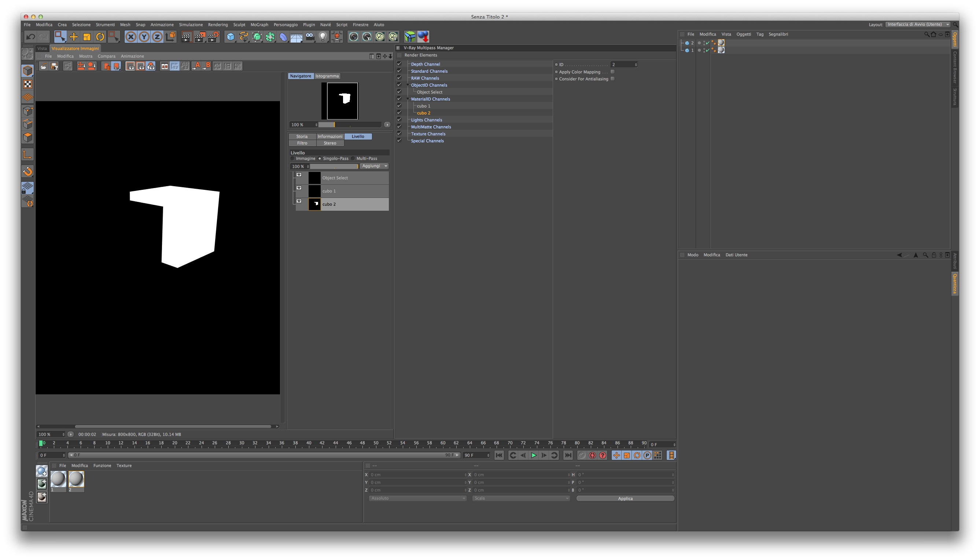Add a camera object from the toolbar

point(310,37)
